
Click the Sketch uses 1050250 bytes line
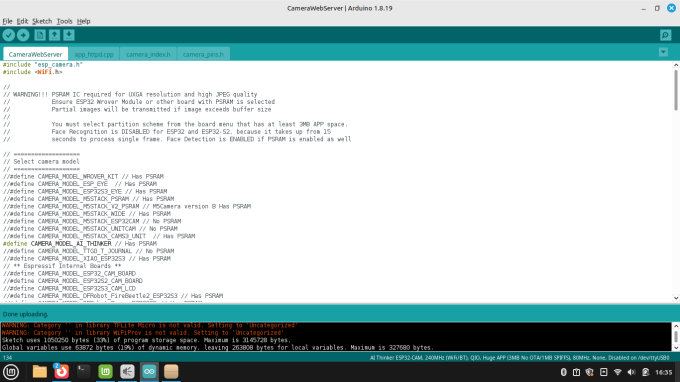pos(146,340)
